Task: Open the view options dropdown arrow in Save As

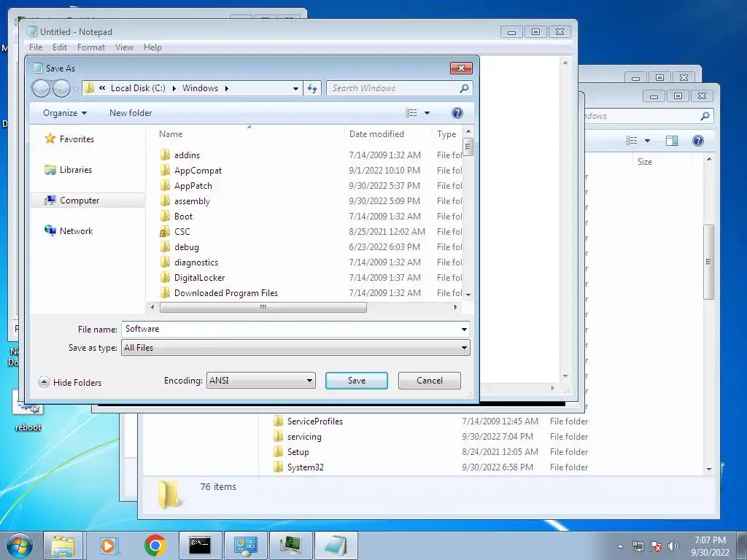Action: (427, 113)
